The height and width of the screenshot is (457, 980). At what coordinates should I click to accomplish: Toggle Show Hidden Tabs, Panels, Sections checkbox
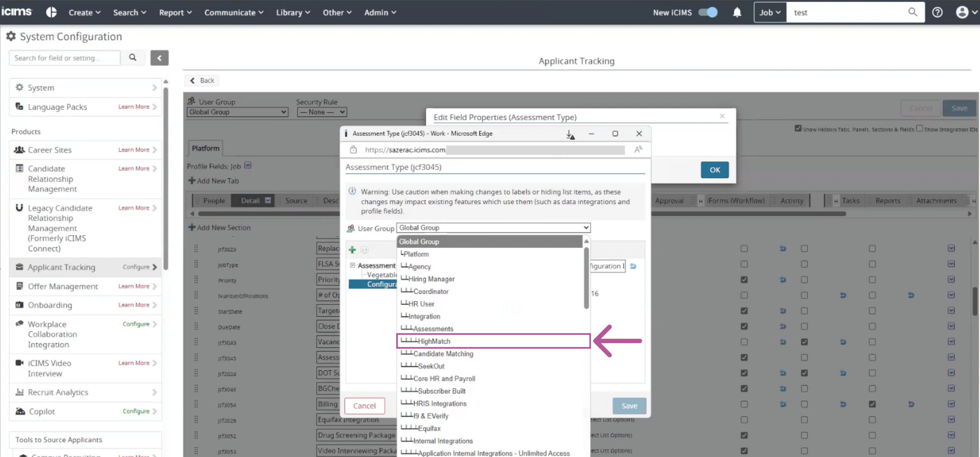[798, 128]
